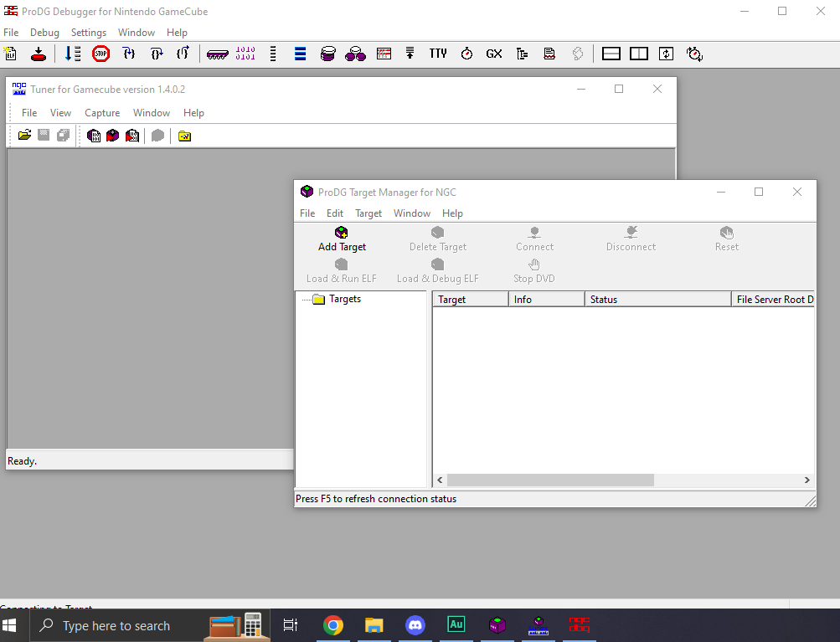This screenshot has width=840, height=642.
Task: Click the call stack arrow icon
Action: coord(410,53)
